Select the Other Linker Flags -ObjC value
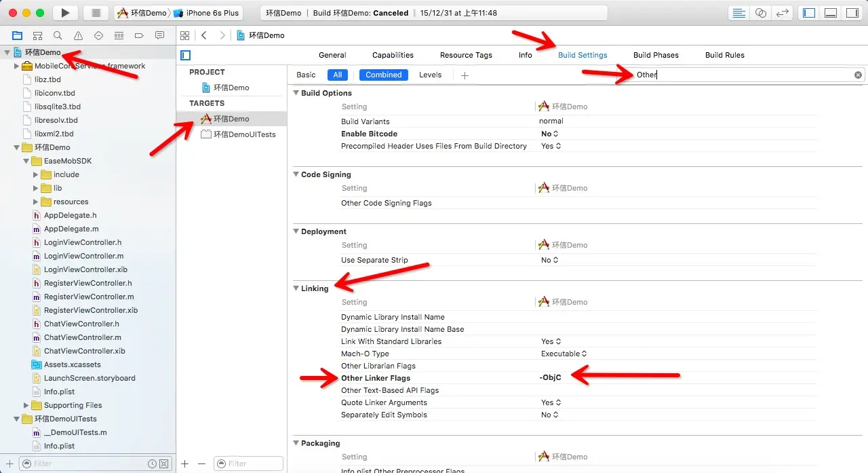 pyautogui.click(x=550, y=378)
